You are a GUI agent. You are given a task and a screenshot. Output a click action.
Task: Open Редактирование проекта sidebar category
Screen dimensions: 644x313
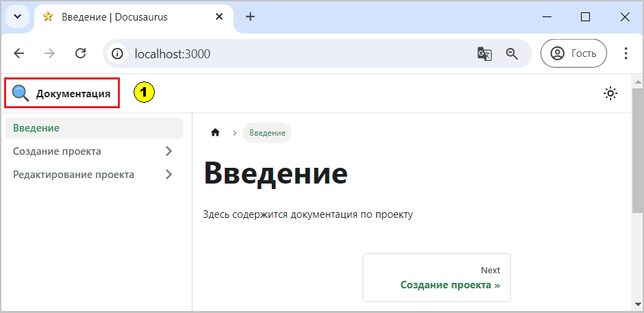(73, 175)
